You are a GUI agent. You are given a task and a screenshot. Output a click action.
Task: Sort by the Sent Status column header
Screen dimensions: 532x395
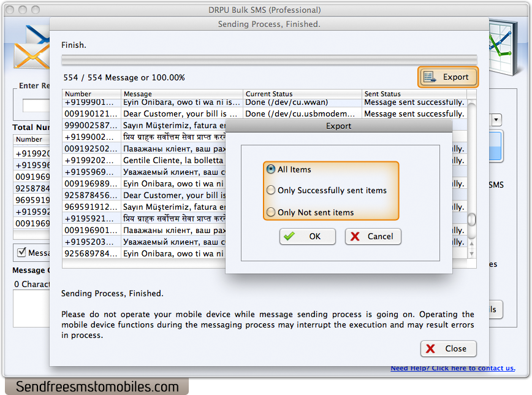click(x=414, y=94)
